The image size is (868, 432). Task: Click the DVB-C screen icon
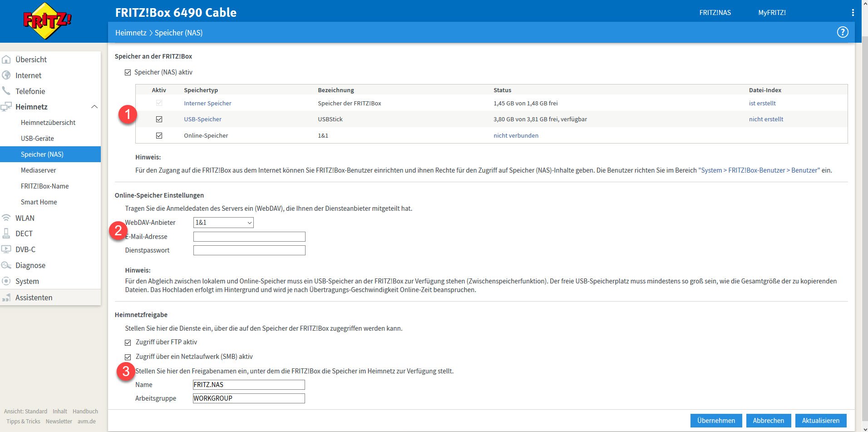coord(6,249)
